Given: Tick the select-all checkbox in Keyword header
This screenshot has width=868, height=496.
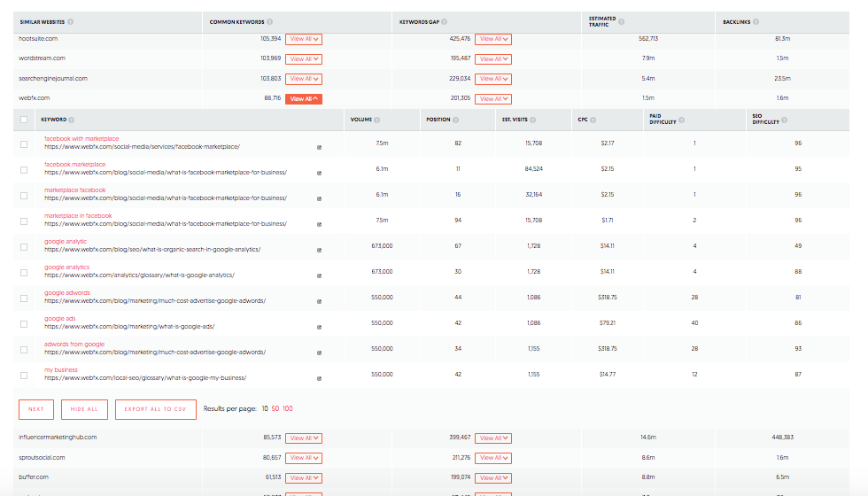Looking at the screenshot, I should click(x=23, y=120).
